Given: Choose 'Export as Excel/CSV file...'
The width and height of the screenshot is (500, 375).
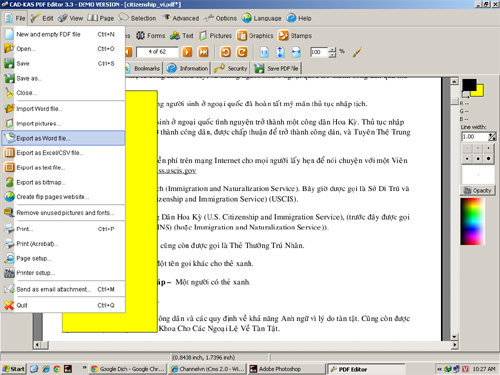Looking at the screenshot, I should pos(63,153).
